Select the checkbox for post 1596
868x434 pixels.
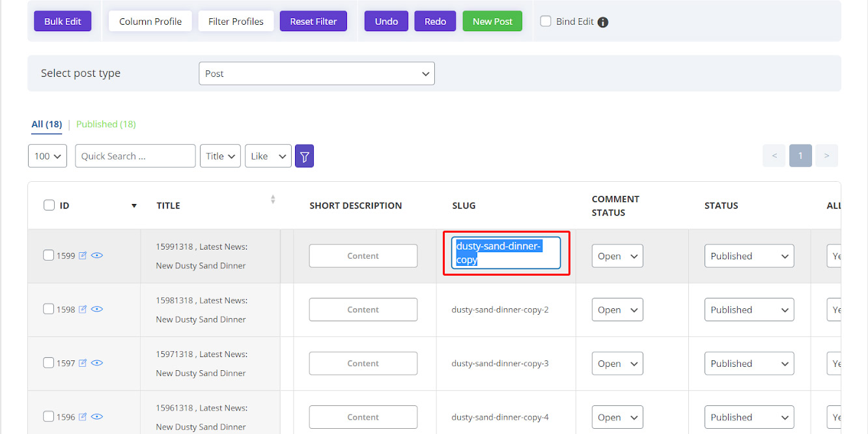point(48,416)
